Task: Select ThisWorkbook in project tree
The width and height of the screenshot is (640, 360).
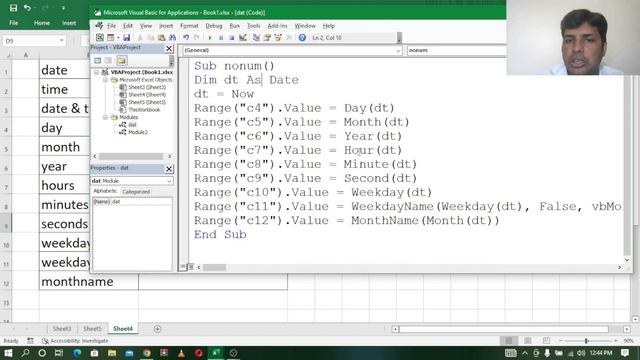Action: (x=144, y=110)
